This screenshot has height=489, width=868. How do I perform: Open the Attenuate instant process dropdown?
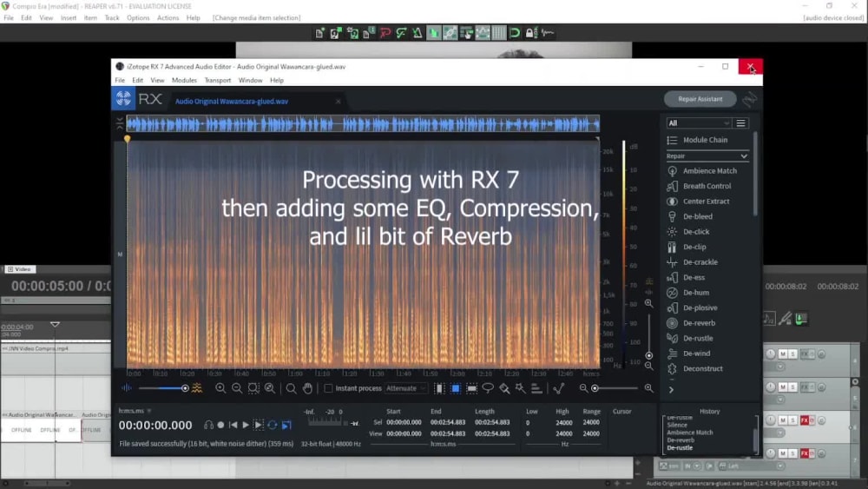click(x=405, y=388)
